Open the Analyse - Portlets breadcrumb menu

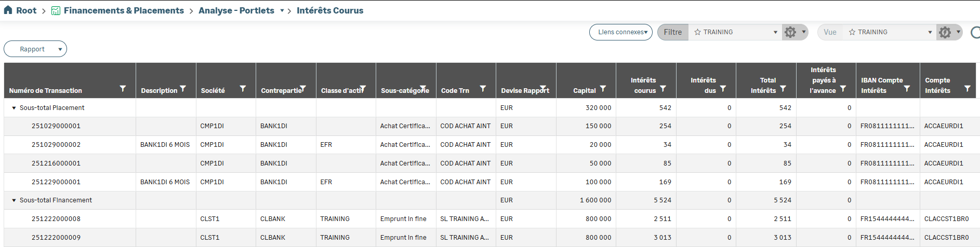[282, 11]
